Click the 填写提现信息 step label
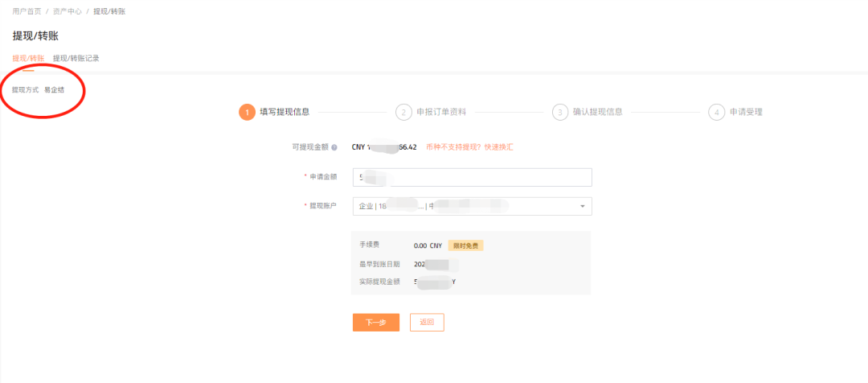The width and height of the screenshot is (868, 383). 285,112
